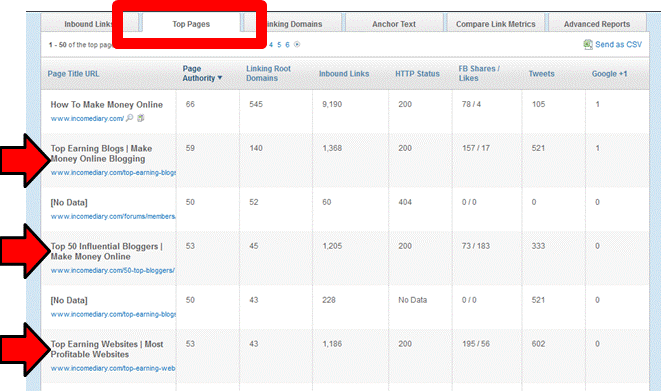Screen dimensions: 661x391
Task: Sort by Page Title URL column header
Action: (x=73, y=74)
